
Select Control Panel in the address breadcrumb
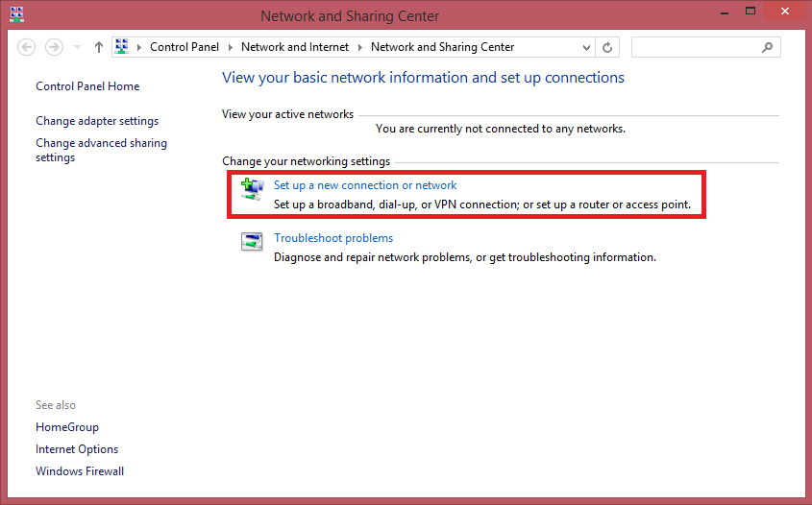pos(185,47)
